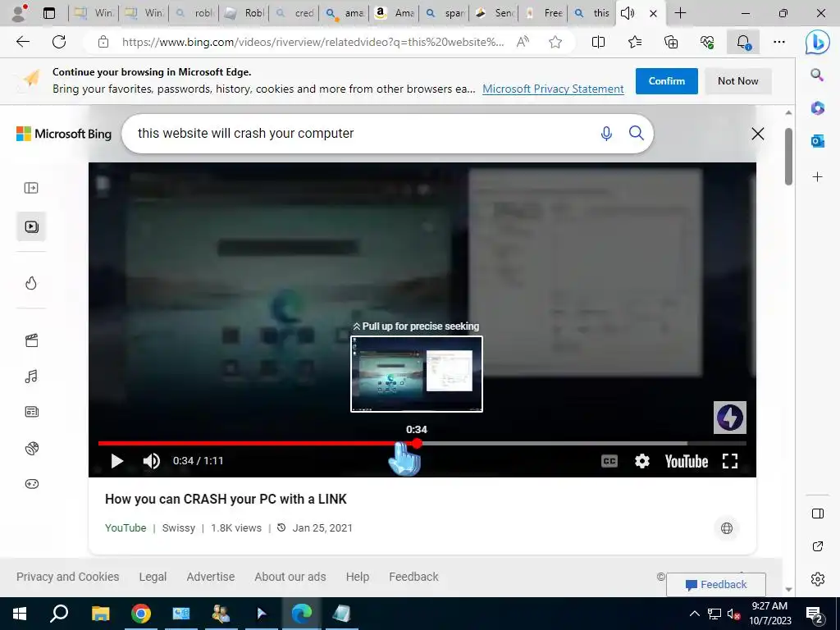
Task: Open the Feedback footer link
Action: (x=413, y=577)
